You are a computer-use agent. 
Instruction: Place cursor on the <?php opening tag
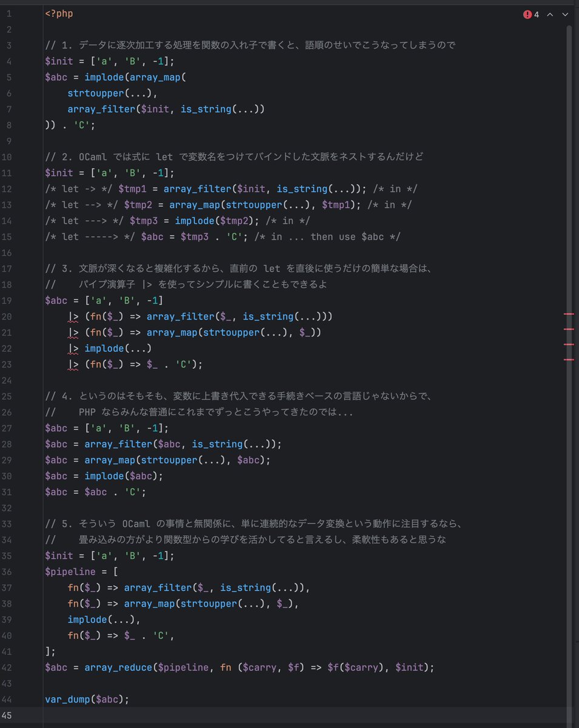(x=59, y=13)
